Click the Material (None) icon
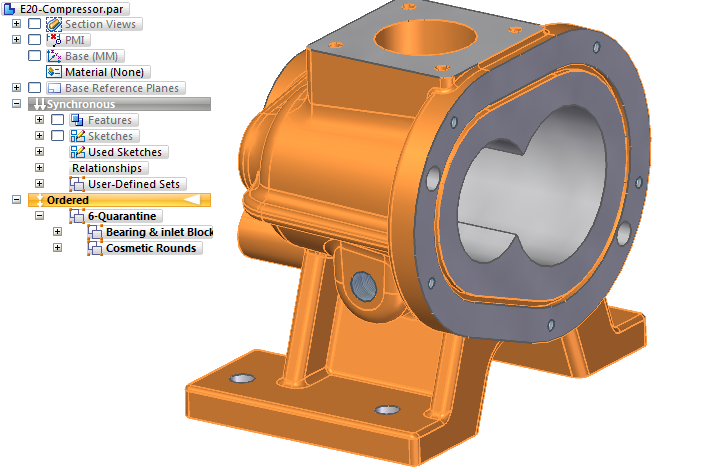The width and height of the screenshot is (711, 472). coord(54,72)
